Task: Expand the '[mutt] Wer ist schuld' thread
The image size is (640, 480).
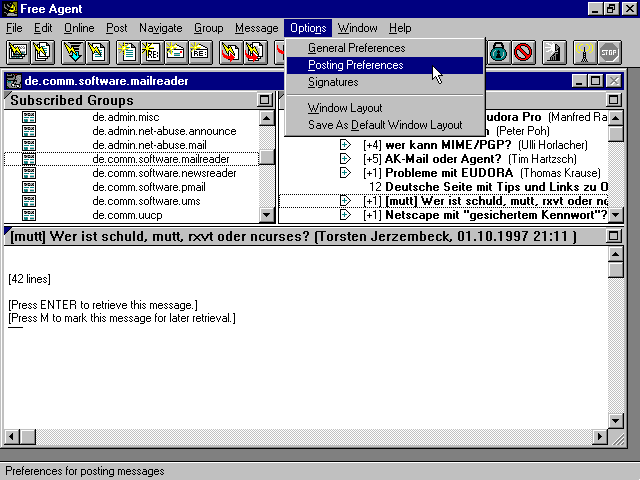Action: click(345, 200)
